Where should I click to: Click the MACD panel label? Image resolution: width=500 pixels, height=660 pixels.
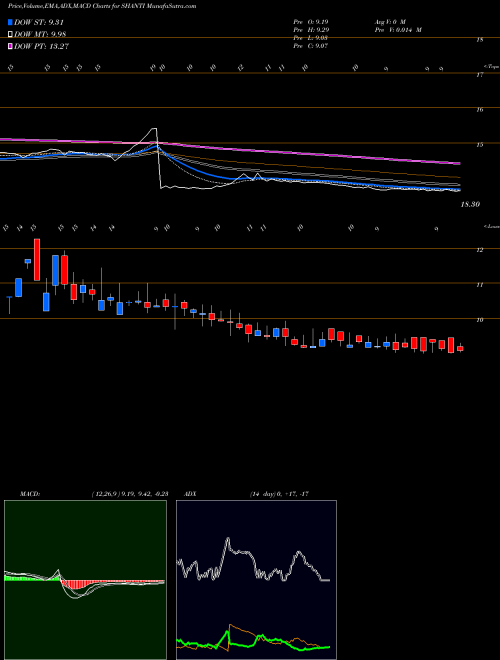click(x=30, y=494)
